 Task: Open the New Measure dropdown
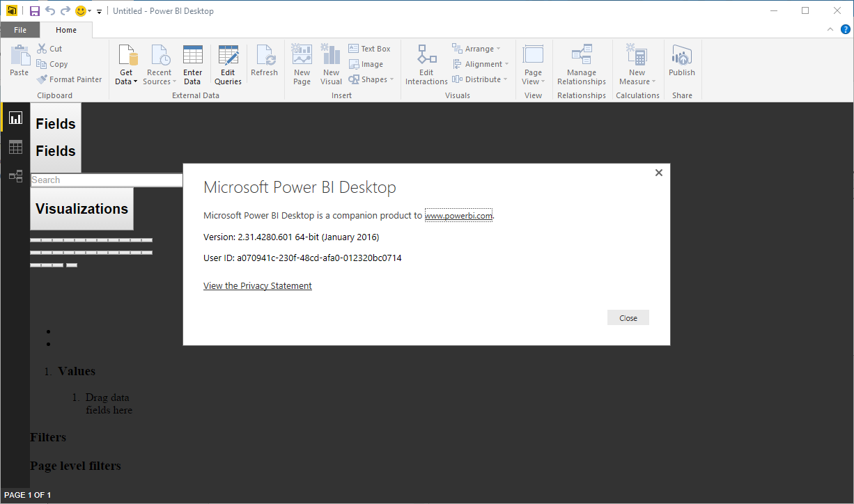[637, 65]
